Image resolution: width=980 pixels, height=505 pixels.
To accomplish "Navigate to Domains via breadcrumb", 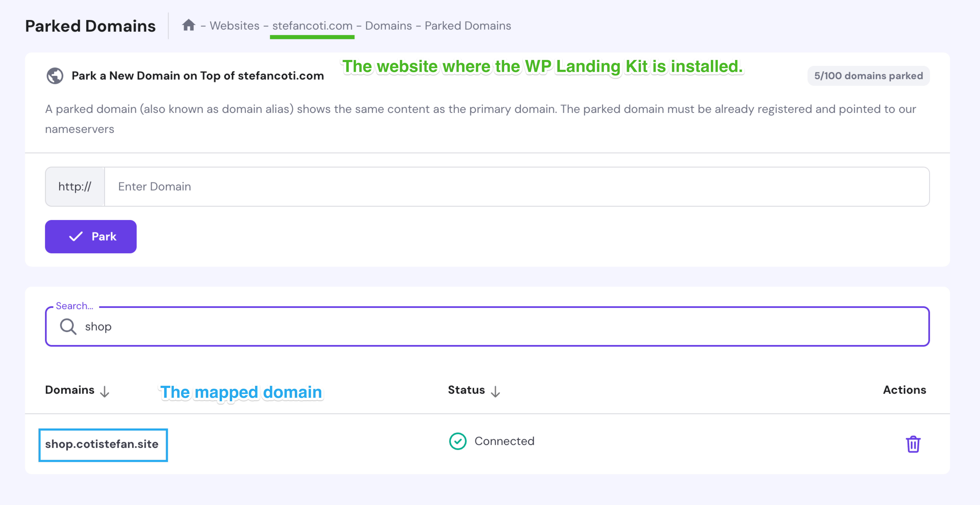I will click(x=388, y=25).
